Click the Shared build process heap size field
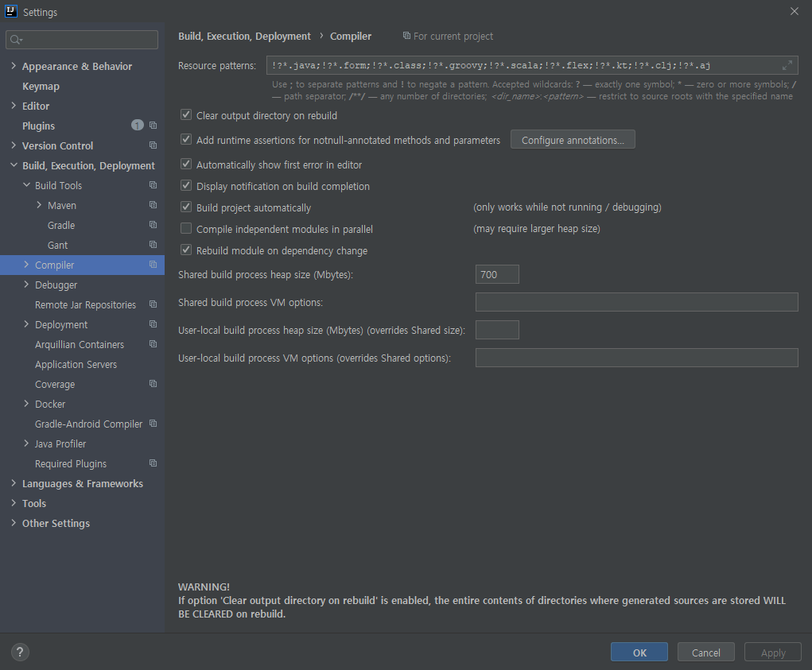This screenshot has width=812, height=670. pyautogui.click(x=497, y=274)
